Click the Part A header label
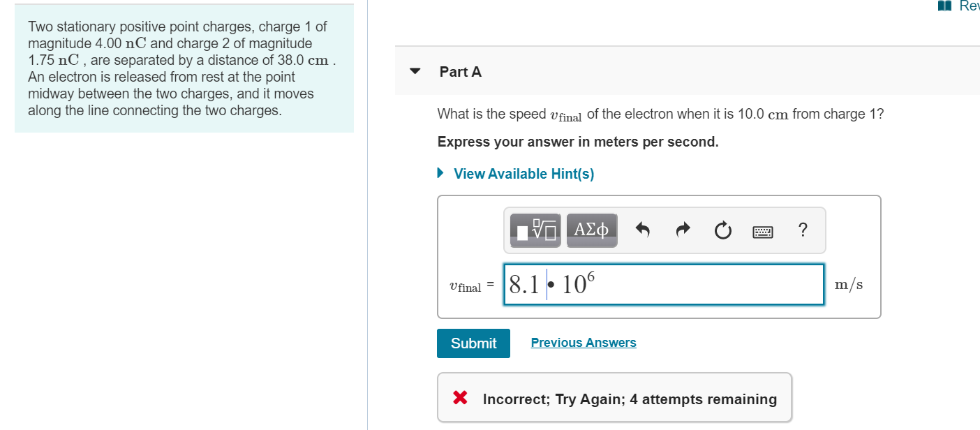Viewport: 980px width, 430px height. coord(461,72)
